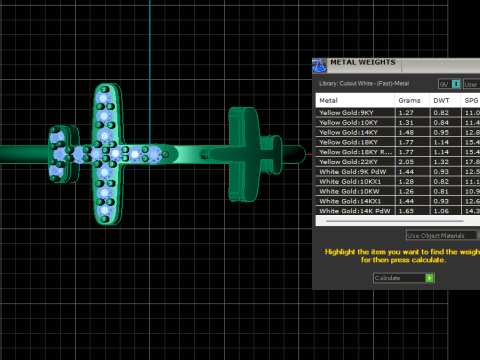Toggle the GV library switch
The image size is (480, 360).
[449, 84]
